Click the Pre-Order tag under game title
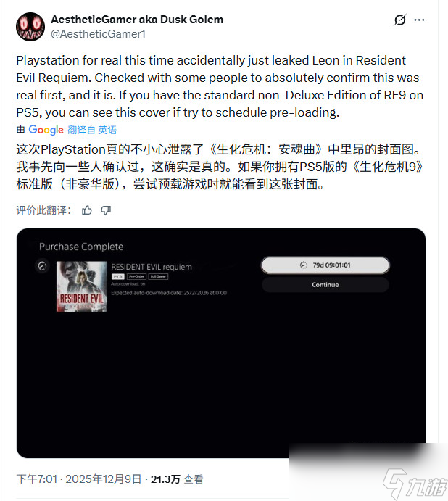The width and height of the screenshot is (448, 501). pos(136,277)
